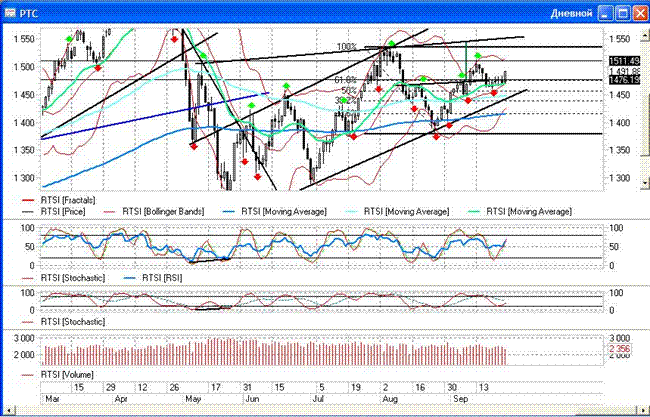Viewport: 650px width, 417px height.
Task: Click vertical scrollbar up arrow on price chart
Action: [x=645, y=35]
